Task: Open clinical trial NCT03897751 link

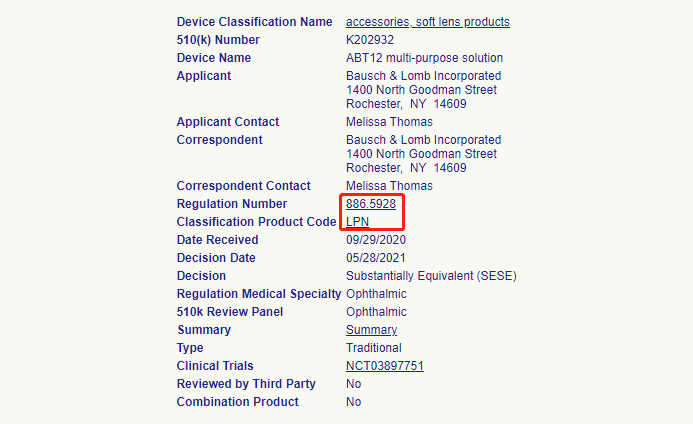Action: click(x=385, y=366)
